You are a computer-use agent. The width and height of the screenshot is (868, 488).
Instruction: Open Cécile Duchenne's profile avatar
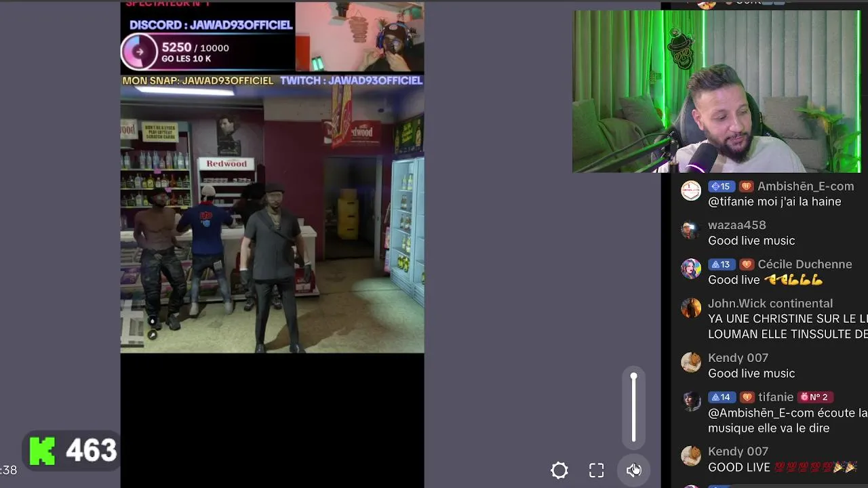pyautogui.click(x=691, y=269)
